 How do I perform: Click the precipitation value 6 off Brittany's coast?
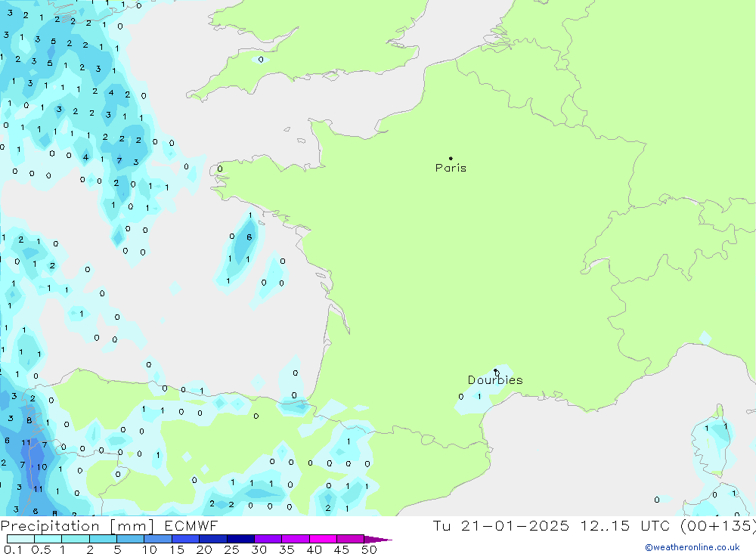(x=249, y=237)
